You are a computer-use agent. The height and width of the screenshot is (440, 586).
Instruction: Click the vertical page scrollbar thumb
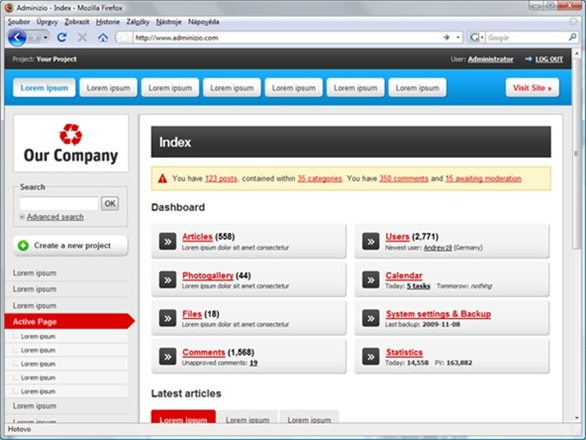point(576,153)
